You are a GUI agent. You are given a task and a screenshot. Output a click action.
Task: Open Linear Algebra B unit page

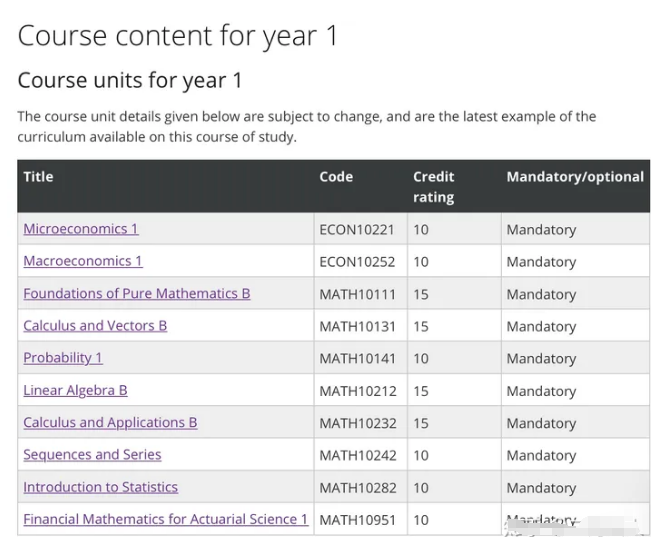pyautogui.click(x=75, y=390)
